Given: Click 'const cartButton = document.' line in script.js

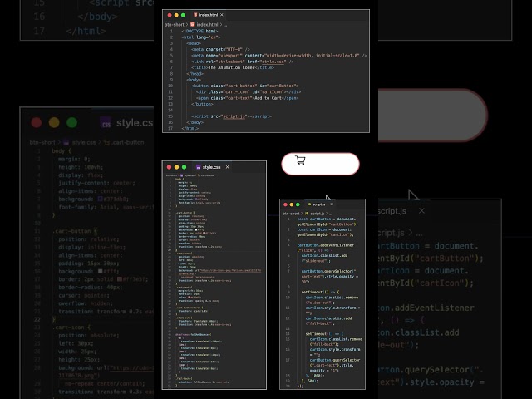Looking at the screenshot, I should (327, 219).
